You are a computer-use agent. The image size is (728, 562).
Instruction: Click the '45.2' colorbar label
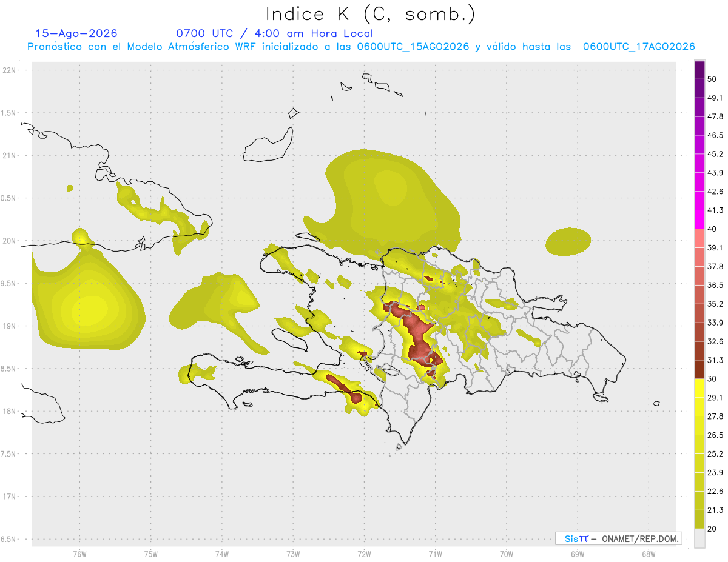click(x=715, y=154)
